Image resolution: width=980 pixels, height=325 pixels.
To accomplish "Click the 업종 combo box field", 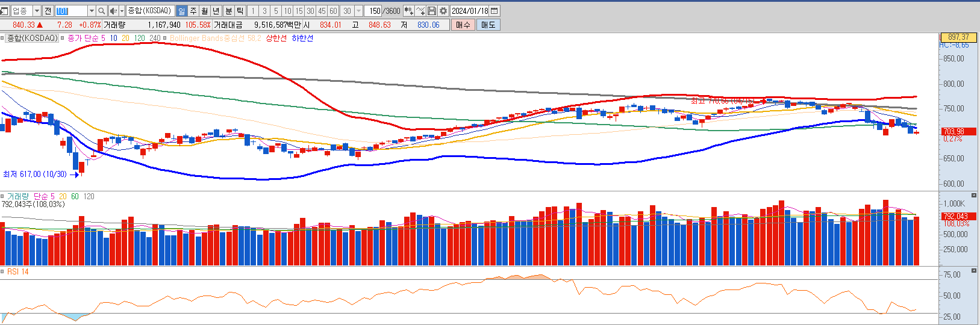I will (x=25, y=11).
